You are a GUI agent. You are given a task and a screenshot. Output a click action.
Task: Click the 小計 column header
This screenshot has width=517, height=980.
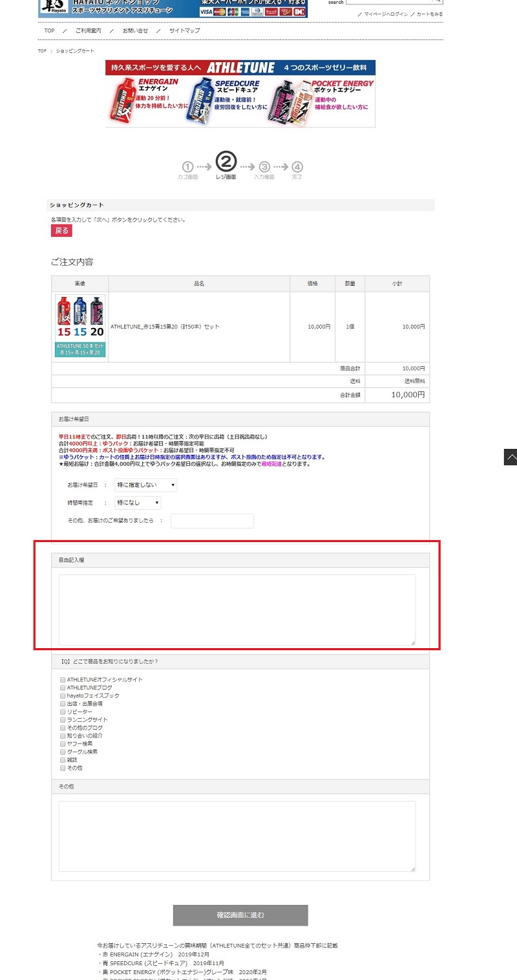tap(397, 283)
